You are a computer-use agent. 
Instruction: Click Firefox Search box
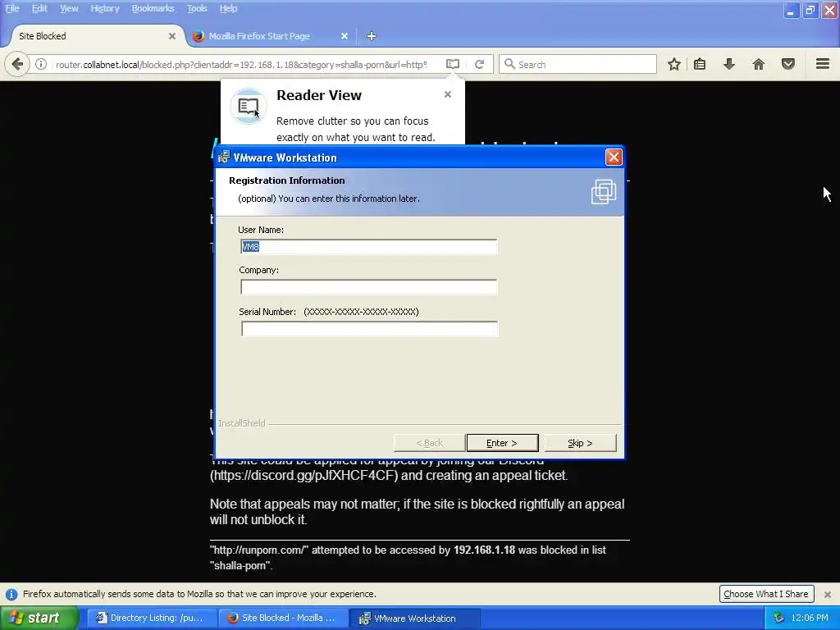point(577,64)
